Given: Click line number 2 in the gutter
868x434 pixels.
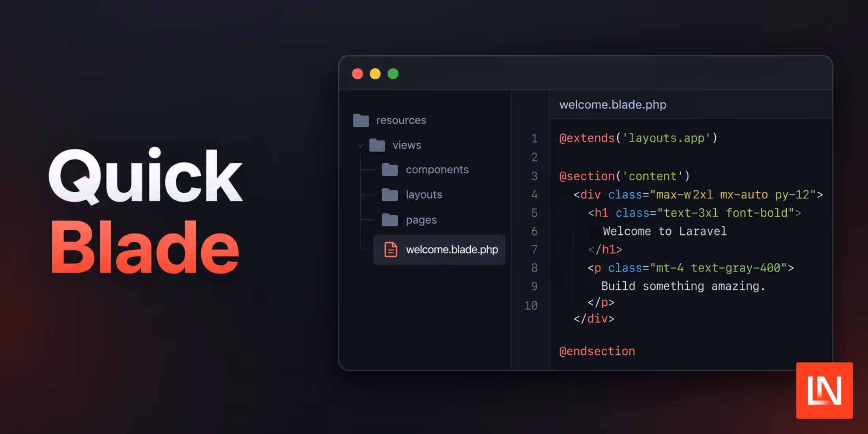Looking at the screenshot, I should tap(534, 157).
